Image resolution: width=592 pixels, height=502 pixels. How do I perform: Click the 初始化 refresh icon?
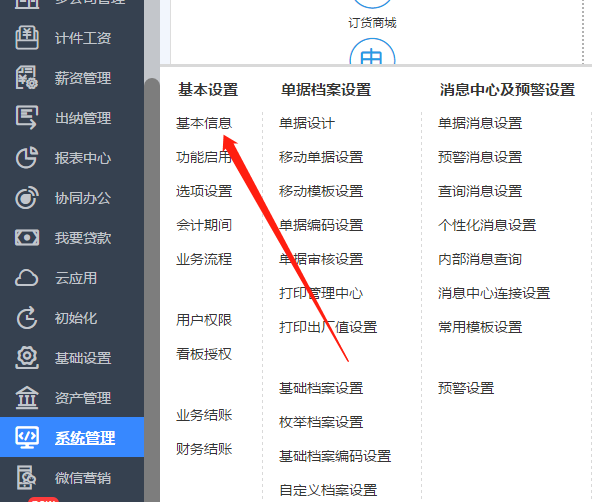26,318
